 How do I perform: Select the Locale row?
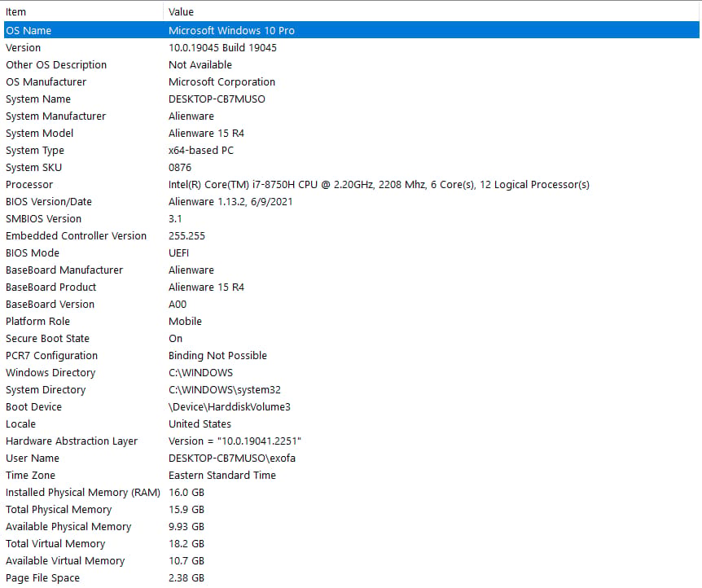point(352,424)
